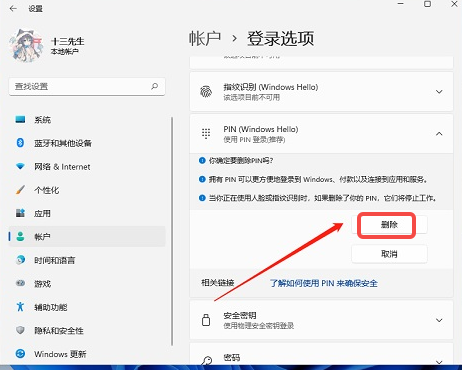Click the 时间和语言 globe icon
Viewport: 462px width, 370px height.
tap(20, 260)
